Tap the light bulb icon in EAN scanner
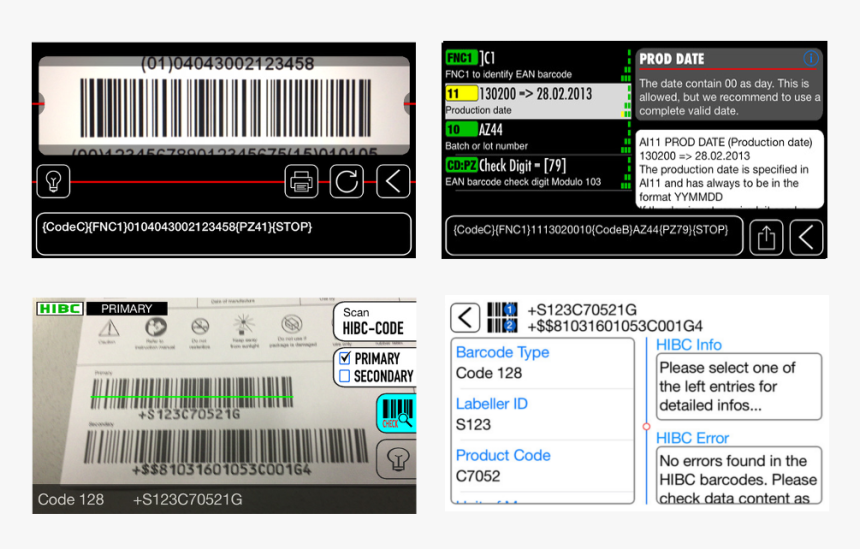Viewport: 860px width, 549px height. [x=53, y=181]
